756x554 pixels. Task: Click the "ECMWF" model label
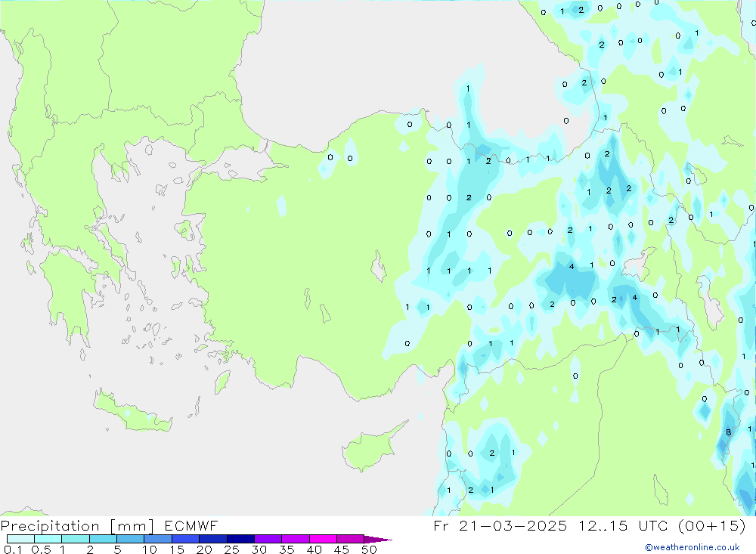tap(191, 525)
